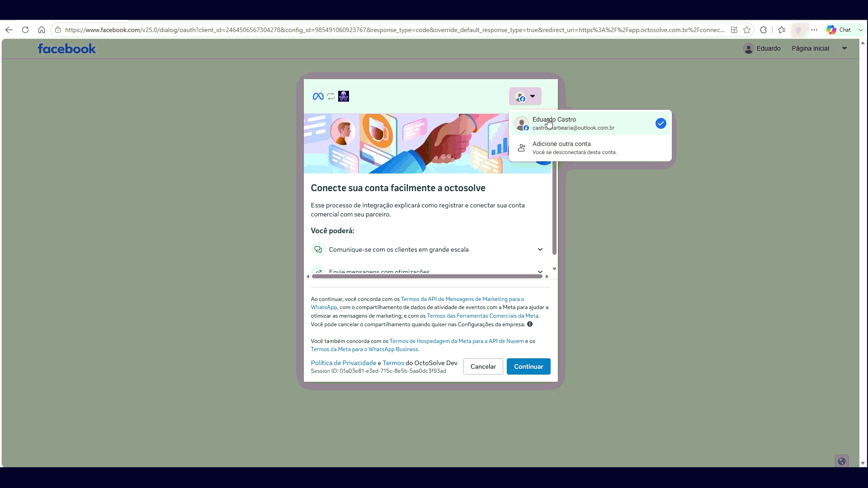Viewport: 868px width, 488px height.
Task: Click the OctoSolve octopus app icon
Action: 344,96
